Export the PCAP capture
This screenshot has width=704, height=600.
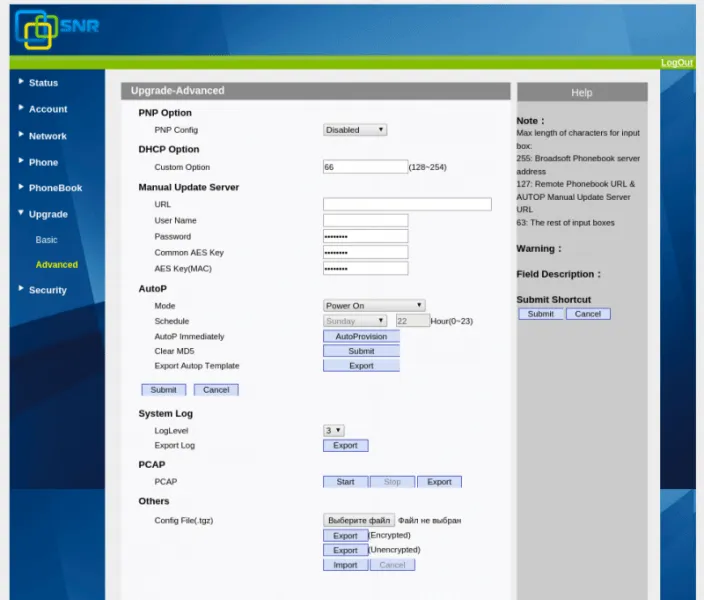pyautogui.click(x=439, y=482)
